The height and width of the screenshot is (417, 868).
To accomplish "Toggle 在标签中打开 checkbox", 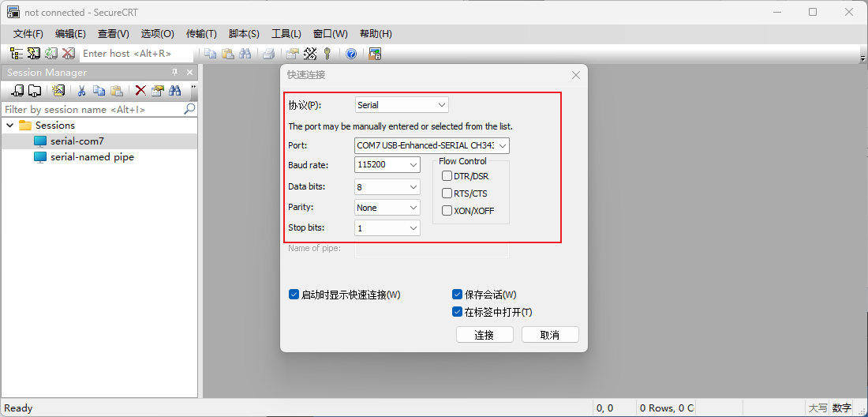I will pyautogui.click(x=457, y=312).
